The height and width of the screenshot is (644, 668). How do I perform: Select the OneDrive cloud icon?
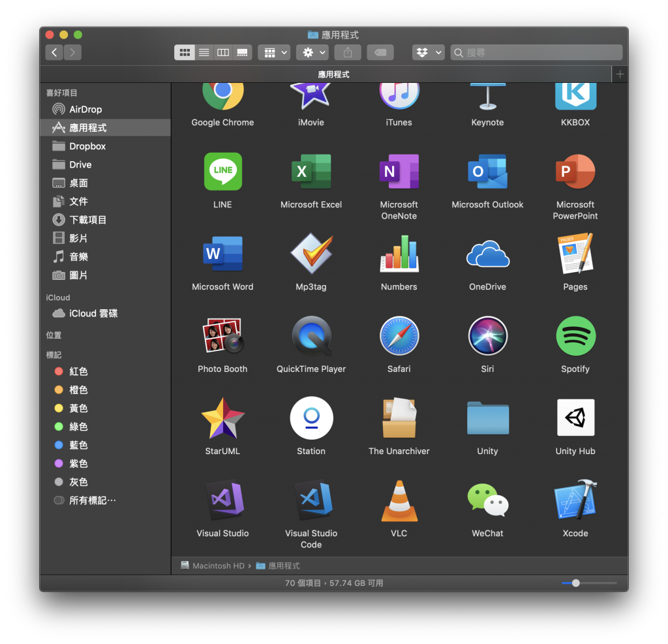487,254
